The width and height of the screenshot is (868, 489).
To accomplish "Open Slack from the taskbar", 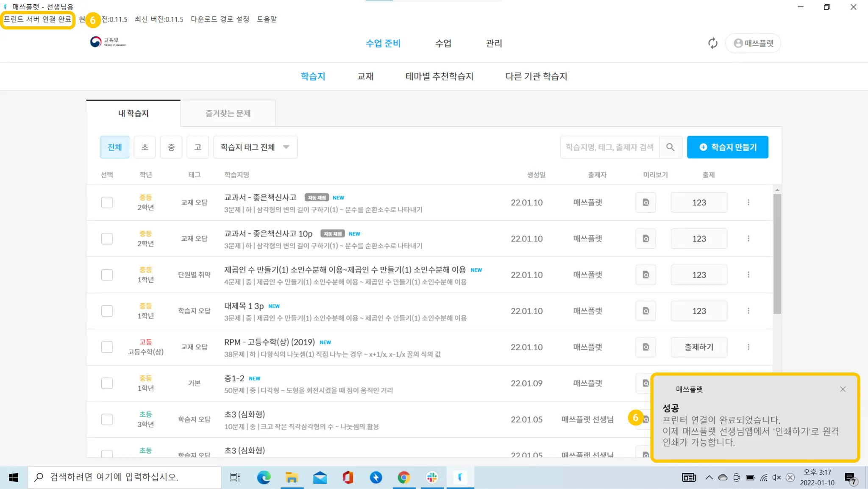I will 432,478.
